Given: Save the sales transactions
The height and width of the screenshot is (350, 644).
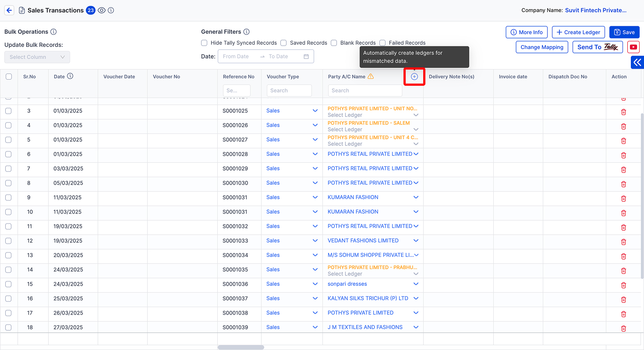Looking at the screenshot, I should point(624,32).
